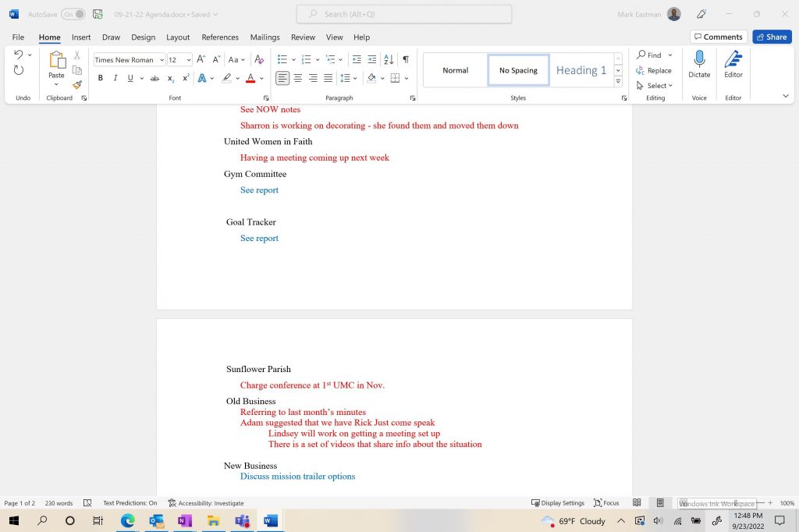Open OneNote from the taskbar
The width and height of the screenshot is (799, 532).
[184, 520]
